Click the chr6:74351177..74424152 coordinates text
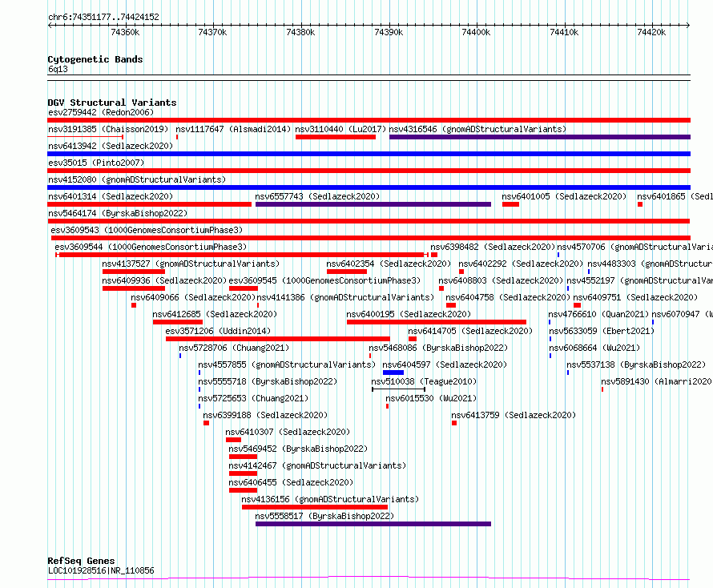 (103, 18)
